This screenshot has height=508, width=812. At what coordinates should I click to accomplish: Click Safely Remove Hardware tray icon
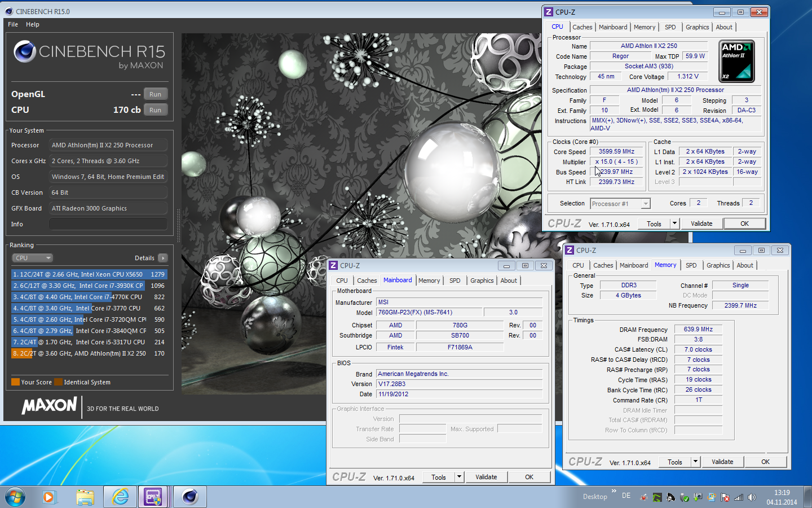(684, 497)
